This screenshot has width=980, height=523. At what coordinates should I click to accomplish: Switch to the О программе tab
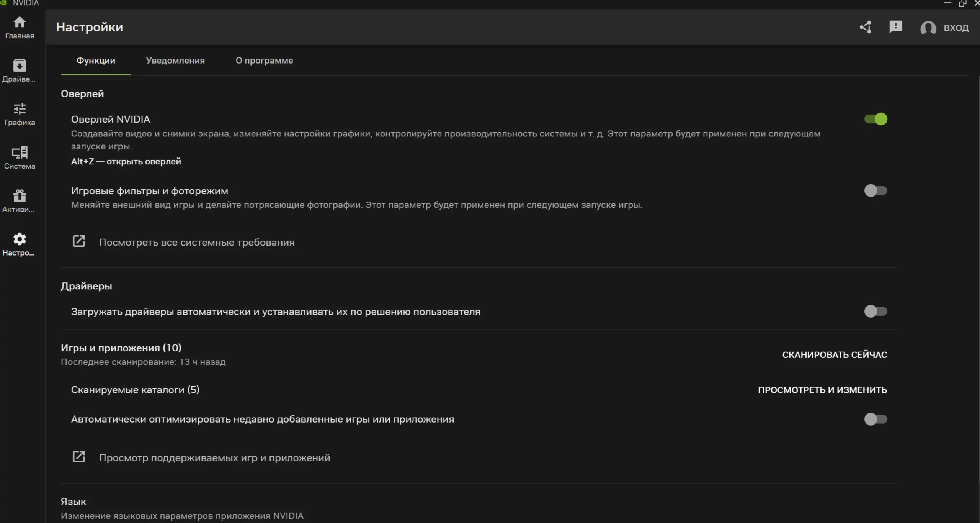(x=264, y=61)
